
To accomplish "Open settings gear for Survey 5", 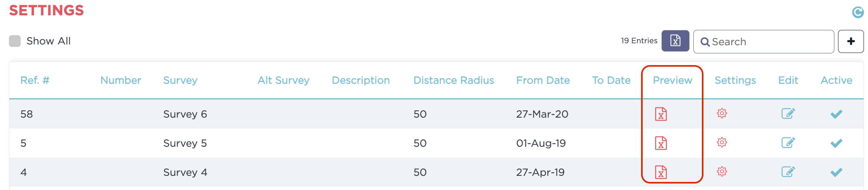I will [722, 143].
